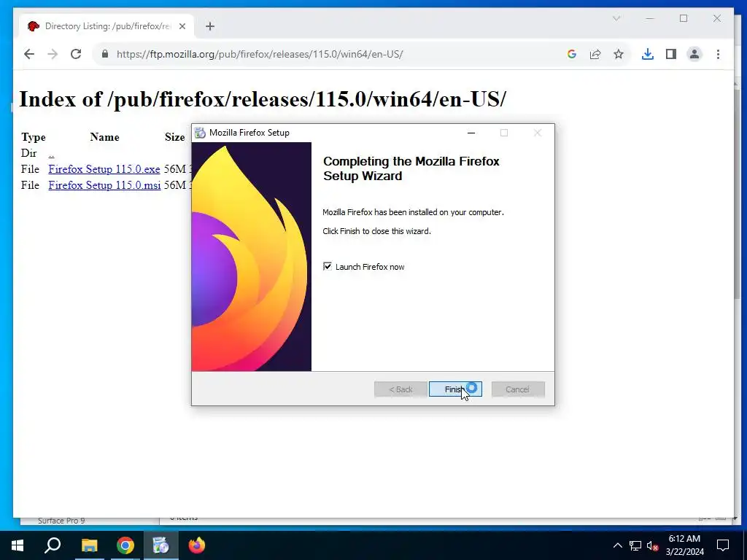This screenshot has width=747, height=560.
Task: Open Chrome's three-dot menu
Action: (x=718, y=54)
